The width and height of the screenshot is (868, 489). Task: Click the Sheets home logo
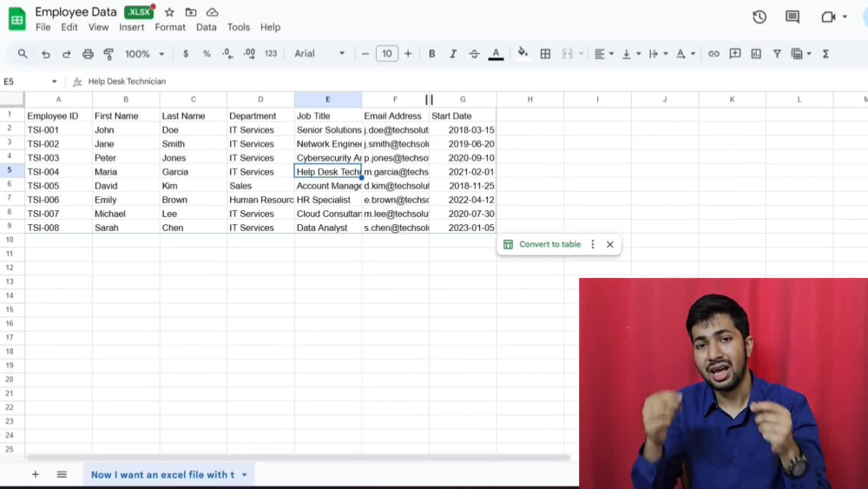click(x=17, y=18)
